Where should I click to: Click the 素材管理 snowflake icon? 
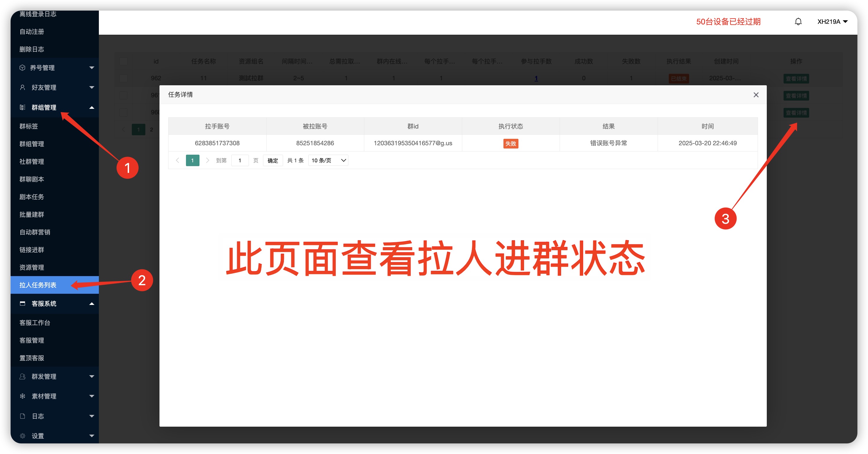click(22, 396)
